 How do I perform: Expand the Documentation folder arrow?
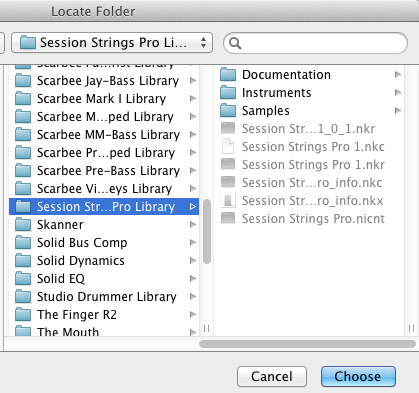point(398,74)
